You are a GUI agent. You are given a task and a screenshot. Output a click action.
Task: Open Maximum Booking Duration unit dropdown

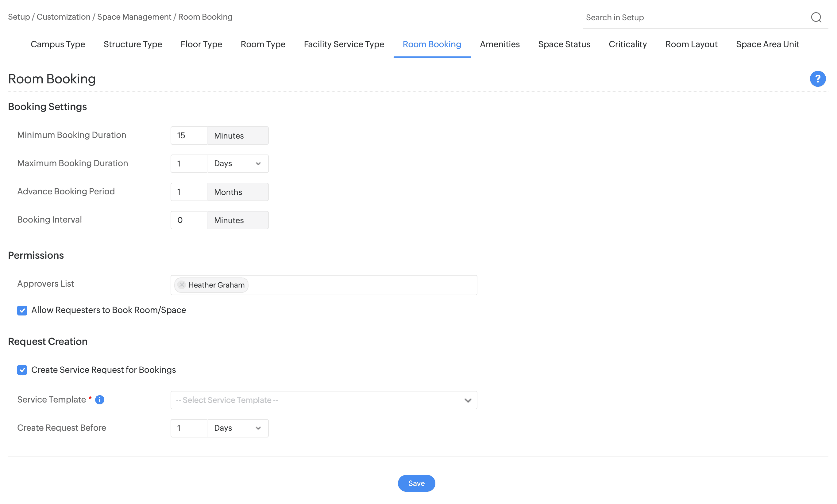[x=237, y=164]
